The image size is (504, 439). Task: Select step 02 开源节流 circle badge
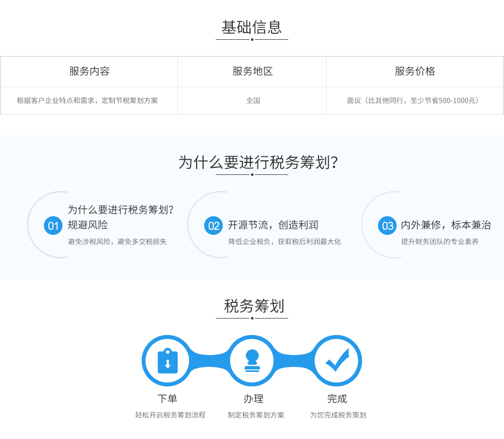213,226
